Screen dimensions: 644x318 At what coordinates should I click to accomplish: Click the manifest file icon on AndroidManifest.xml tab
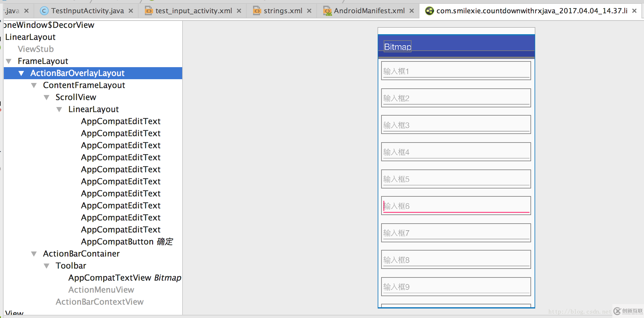[x=327, y=11]
